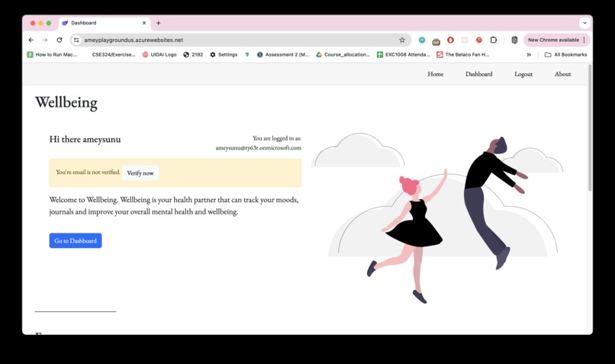Open the Extensions puzzle piece menu
Viewport: 615px width, 364px height.
[494, 40]
